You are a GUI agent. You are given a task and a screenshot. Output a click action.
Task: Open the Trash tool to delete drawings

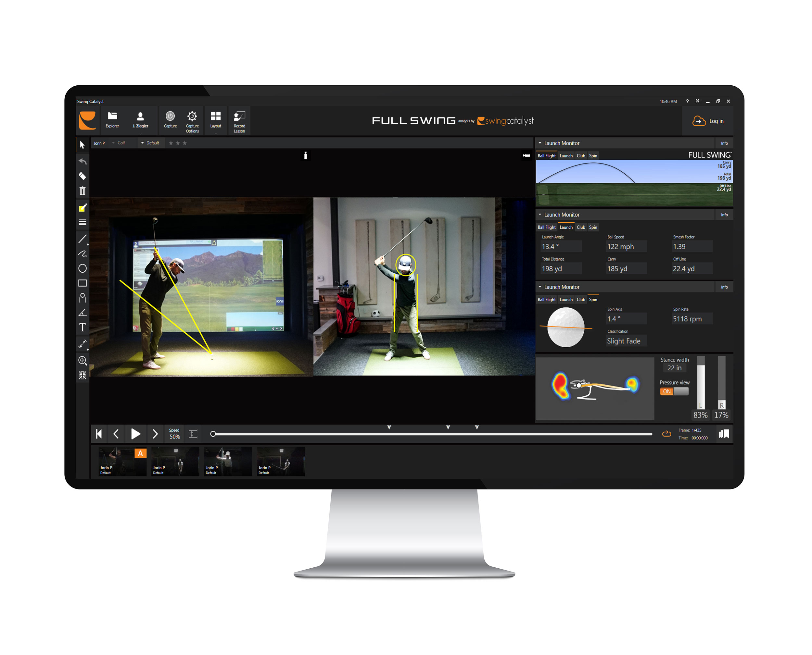click(x=83, y=191)
